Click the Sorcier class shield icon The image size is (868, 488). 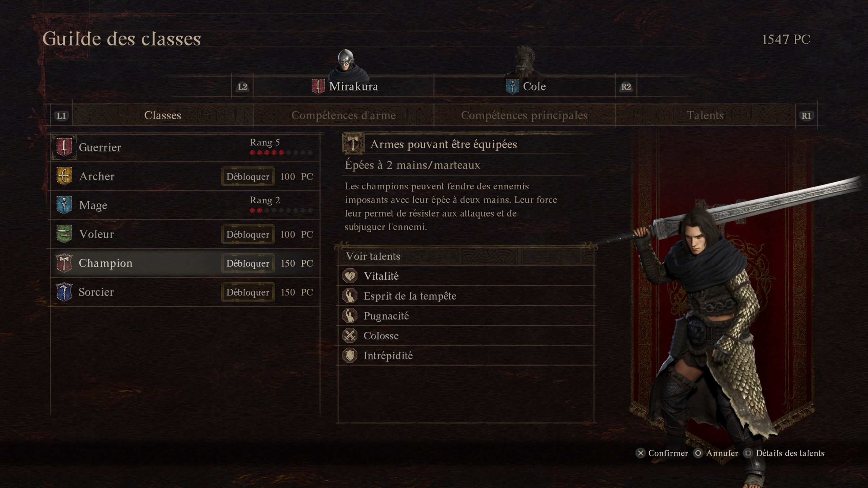coord(64,292)
